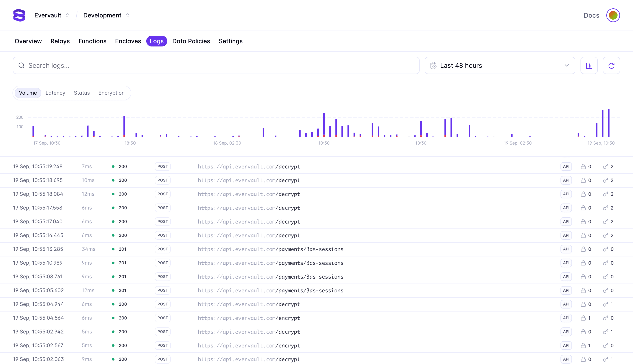Viewport: 633px width, 364px height.
Task: Toggle the chart visibility bar-graph icon
Action: [x=589, y=65]
